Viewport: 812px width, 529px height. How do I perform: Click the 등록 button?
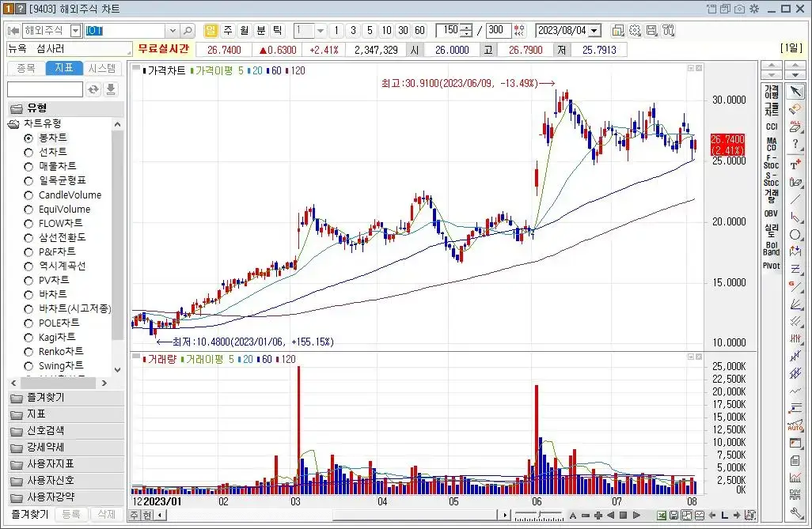click(71, 515)
